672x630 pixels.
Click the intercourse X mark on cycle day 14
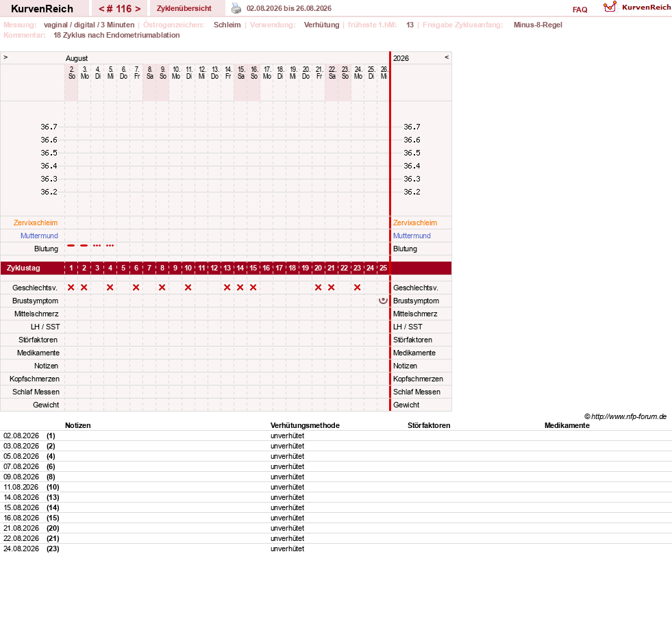(240, 288)
